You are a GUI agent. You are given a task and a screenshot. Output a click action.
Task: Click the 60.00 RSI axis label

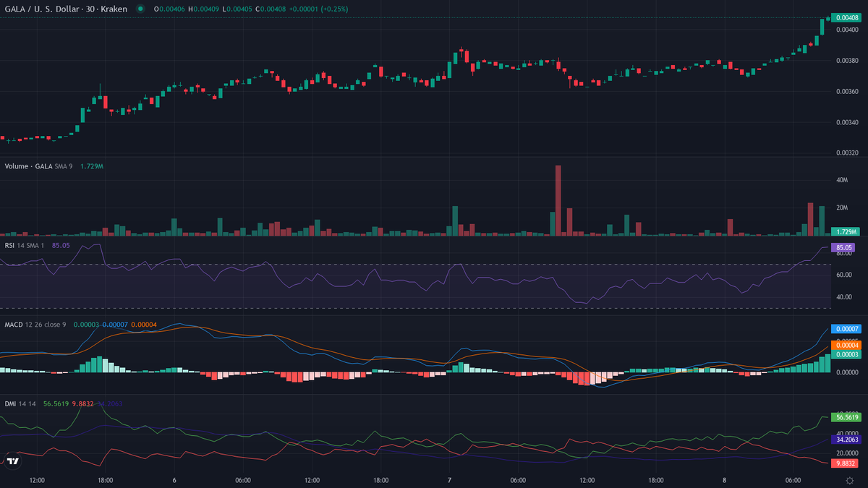844,275
